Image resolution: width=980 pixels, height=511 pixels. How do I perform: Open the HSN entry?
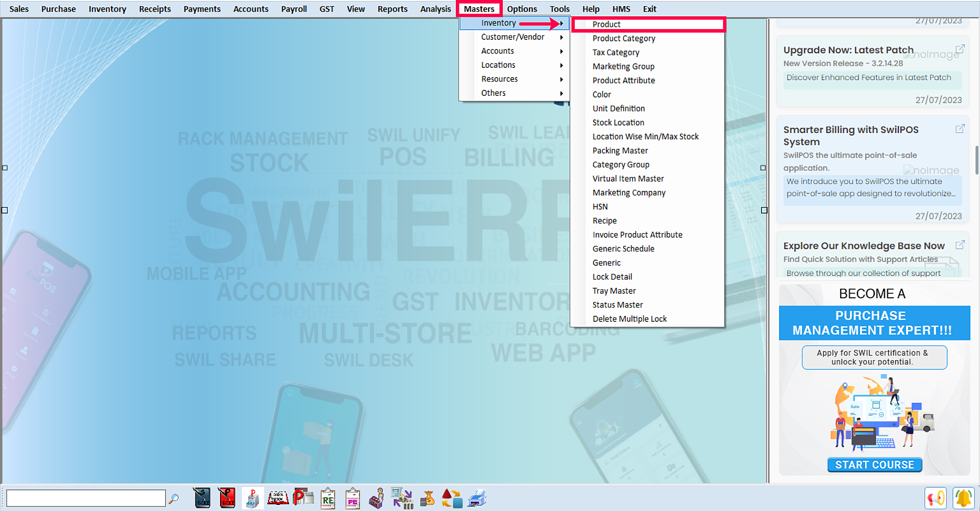click(647, 207)
